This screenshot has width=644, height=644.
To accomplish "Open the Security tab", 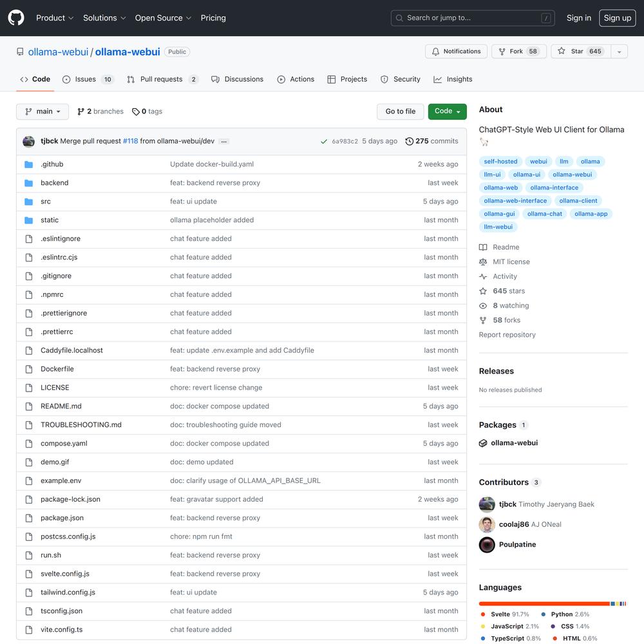I will (x=401, y=79).
